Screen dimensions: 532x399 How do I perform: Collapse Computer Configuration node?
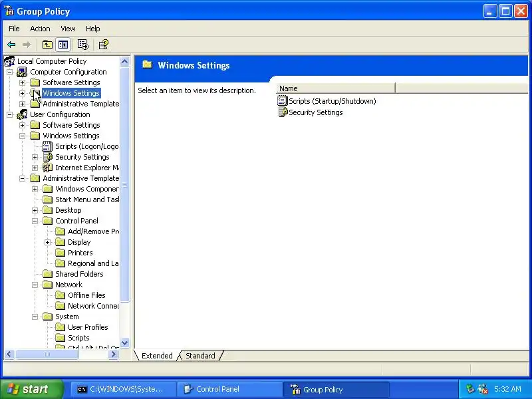pyautogui.click(x=9, y=72)
